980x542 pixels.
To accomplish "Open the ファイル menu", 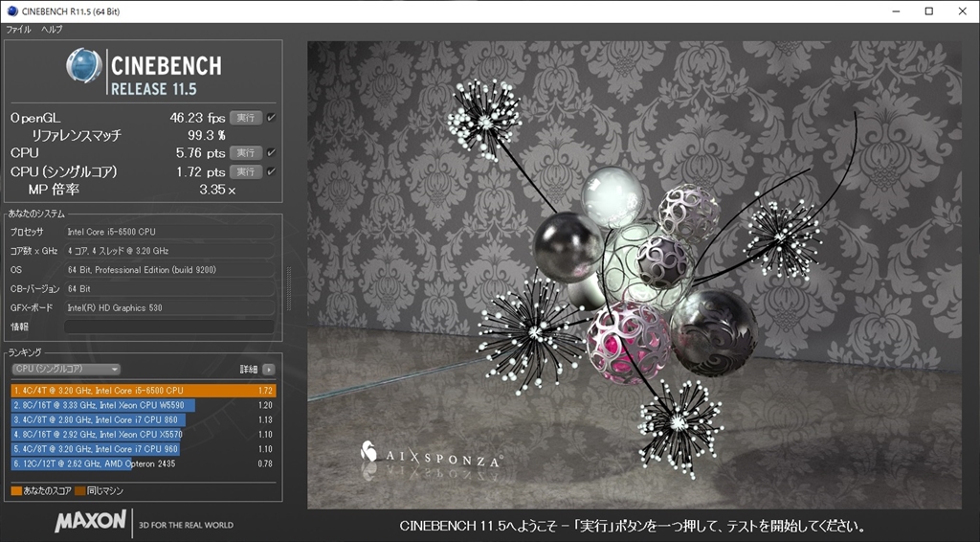I will click(18, 30).
